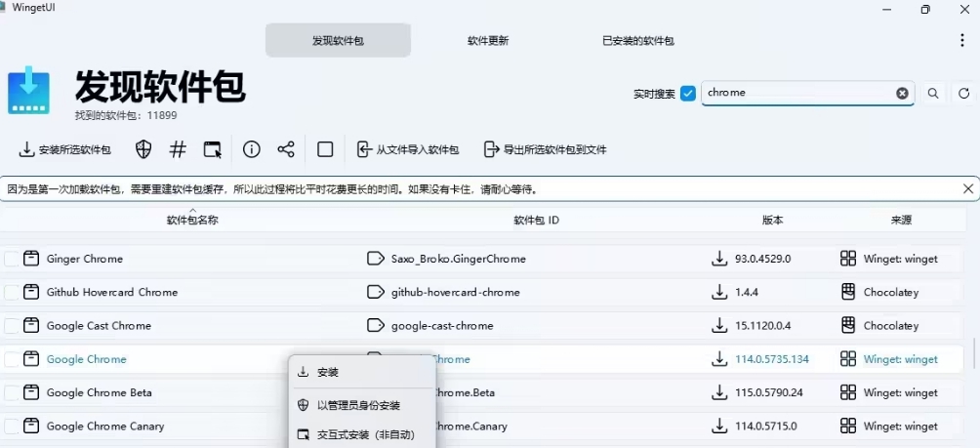Select the Ginger Chrome package name
Viewport: 980px width, 448px height.
85,259
